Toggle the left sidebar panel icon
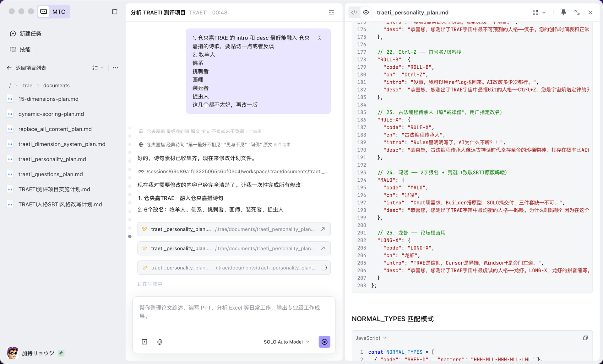Screen dimensions: 603x364 pyautogui.click(x=115, y=12)
